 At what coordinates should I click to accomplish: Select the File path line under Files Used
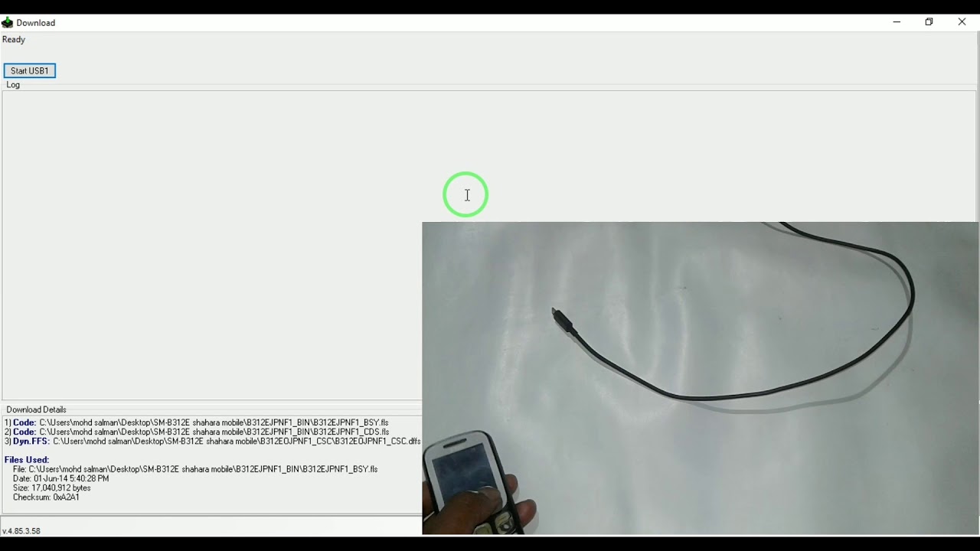point(195,469)
